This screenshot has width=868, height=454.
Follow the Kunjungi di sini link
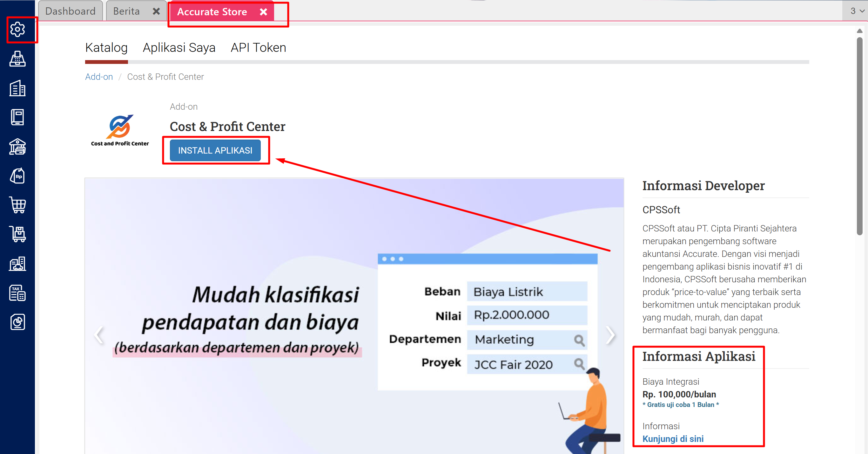coord(673,438)
